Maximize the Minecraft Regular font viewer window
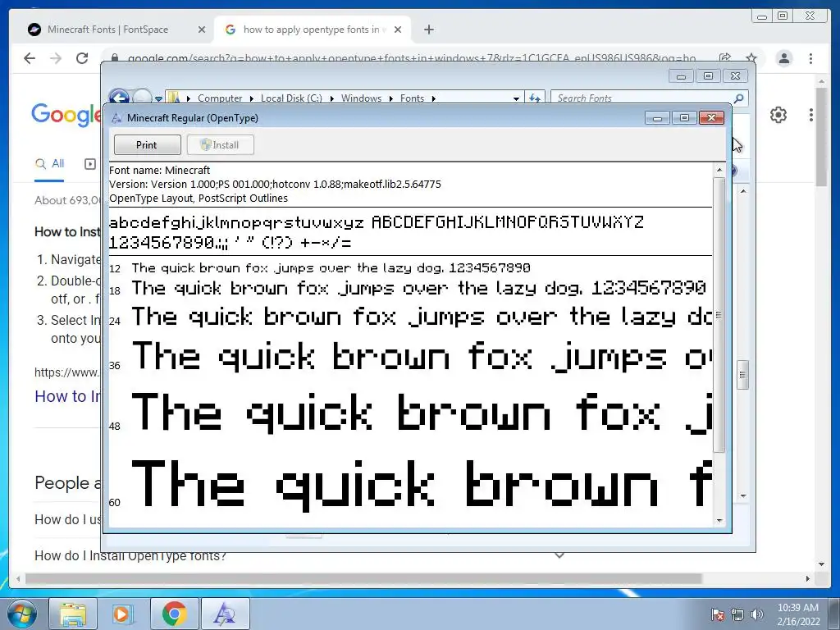Viewport: 840px width, 630px height. (685, 118)
